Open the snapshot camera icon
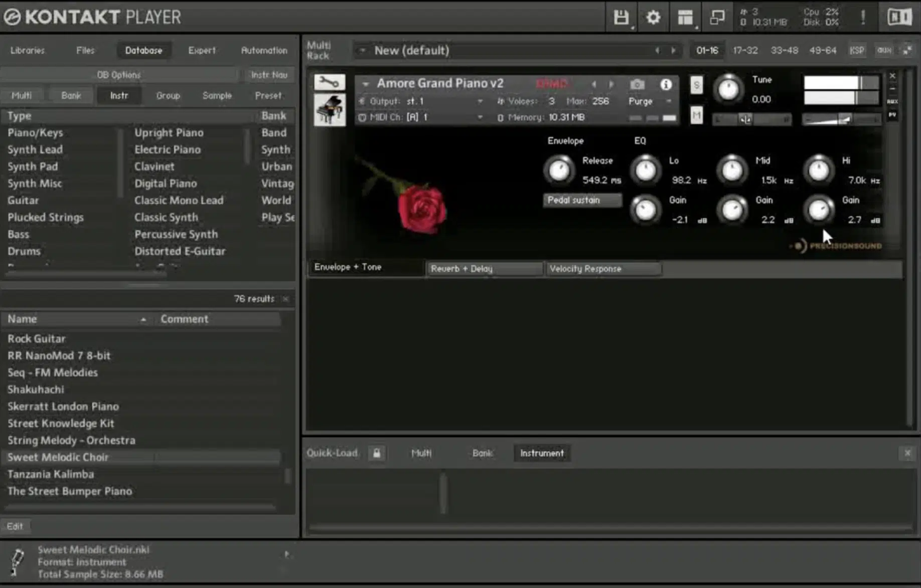 [637, 84]
